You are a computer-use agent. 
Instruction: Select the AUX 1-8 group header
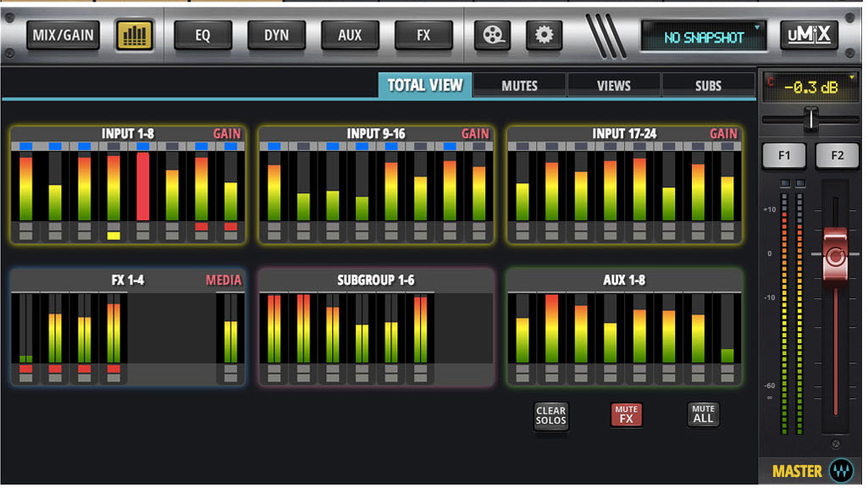tap(624, 280)
